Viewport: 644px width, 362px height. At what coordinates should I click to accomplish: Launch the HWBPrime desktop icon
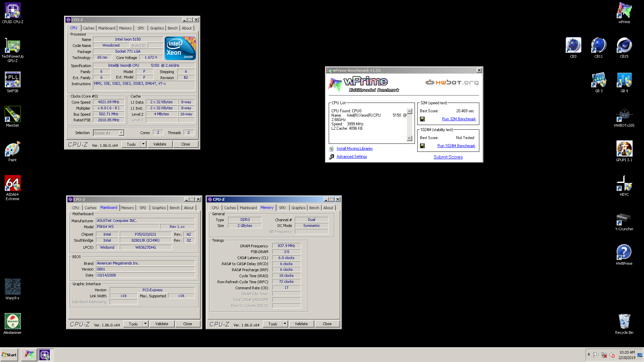pos(624,255)
